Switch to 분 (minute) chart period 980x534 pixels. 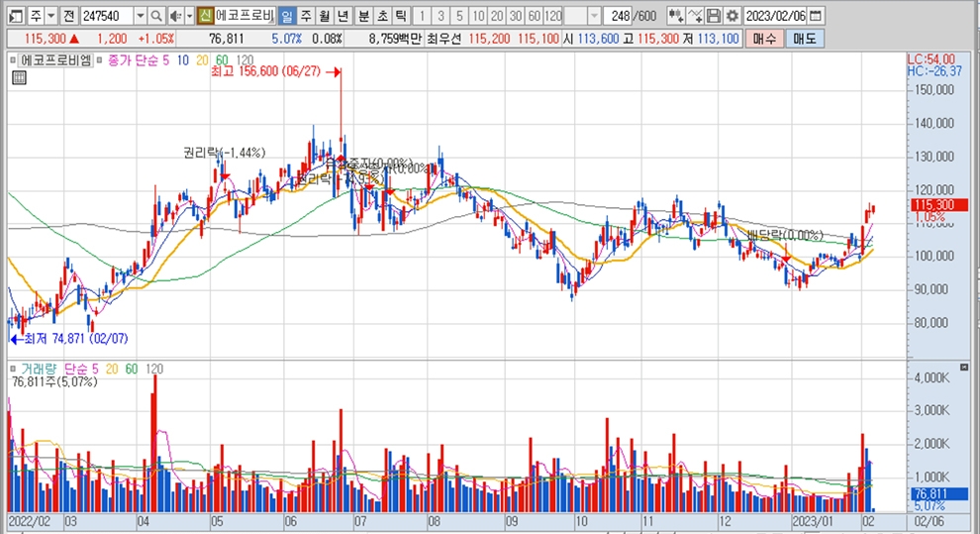[363, 16]
